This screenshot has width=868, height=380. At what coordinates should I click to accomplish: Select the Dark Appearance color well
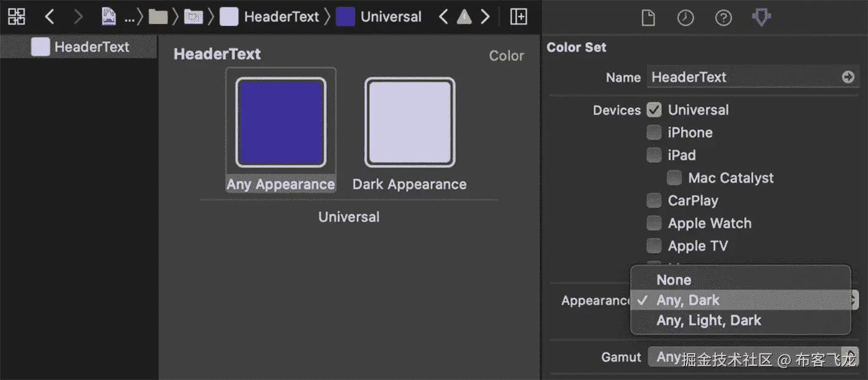pos(410,122)
